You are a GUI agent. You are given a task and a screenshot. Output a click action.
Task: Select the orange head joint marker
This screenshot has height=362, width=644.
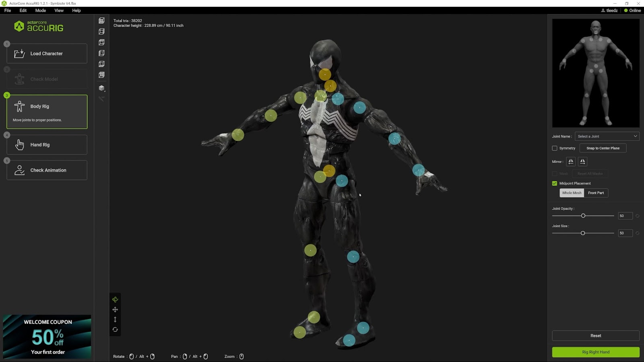(x=325, y=74)
